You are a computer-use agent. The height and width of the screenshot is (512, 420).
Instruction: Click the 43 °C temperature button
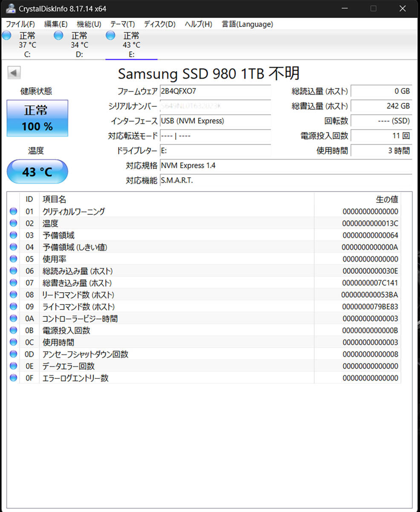[38, 172]
